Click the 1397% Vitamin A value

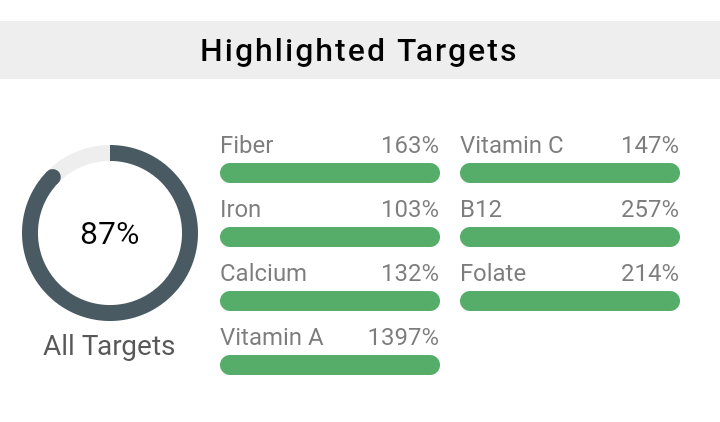403,337
